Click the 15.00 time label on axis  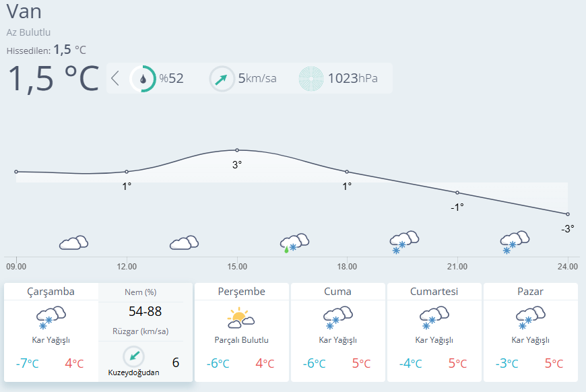click(x=237, y=267)
